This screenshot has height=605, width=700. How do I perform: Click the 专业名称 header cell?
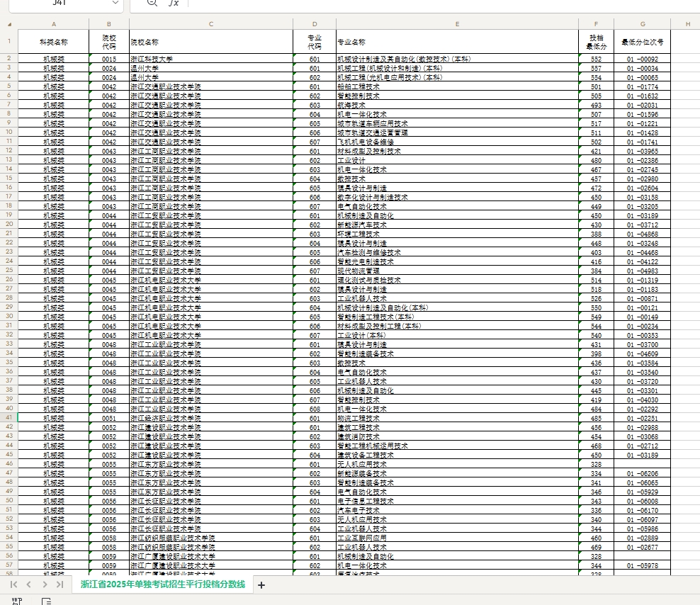pos(457,42)
